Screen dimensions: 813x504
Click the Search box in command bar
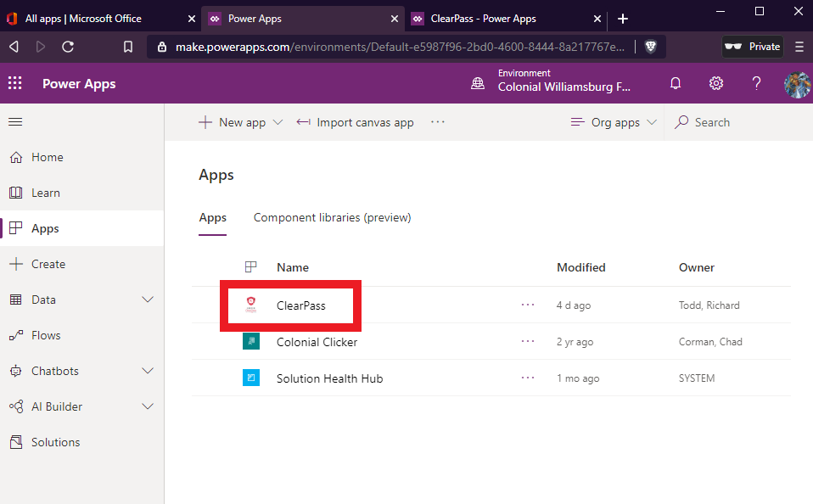(738, 122)
